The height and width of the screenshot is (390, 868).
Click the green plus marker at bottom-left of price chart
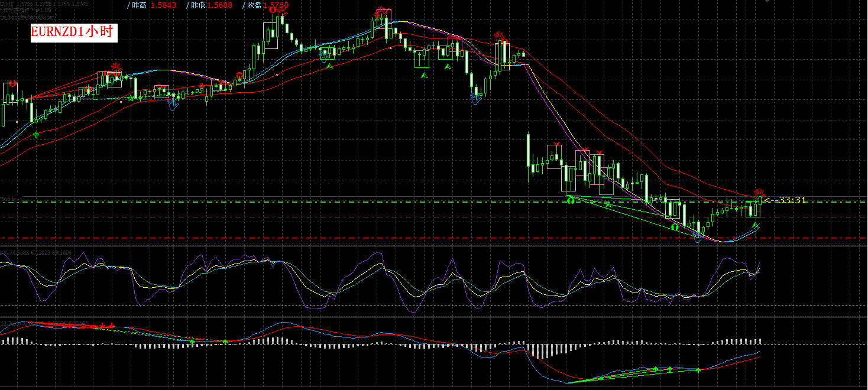pyautogui.click(x=37, y=135)
